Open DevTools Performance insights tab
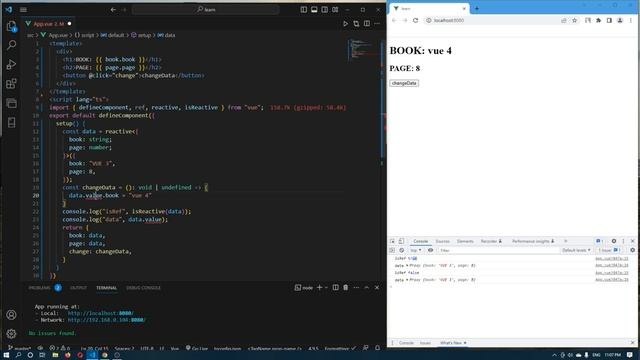640x360 pixels. tap(533, 241)
